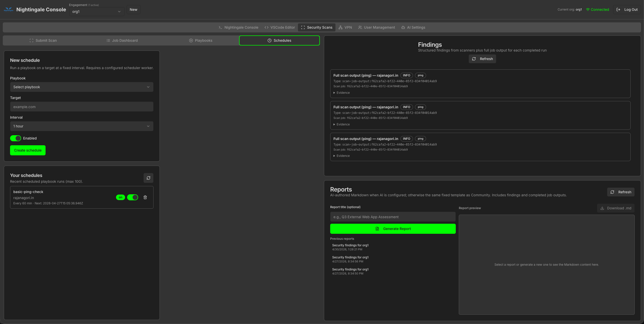The image size is (644, 324).
Task: Click the Target example.com input field
Action: coord(82,107)
